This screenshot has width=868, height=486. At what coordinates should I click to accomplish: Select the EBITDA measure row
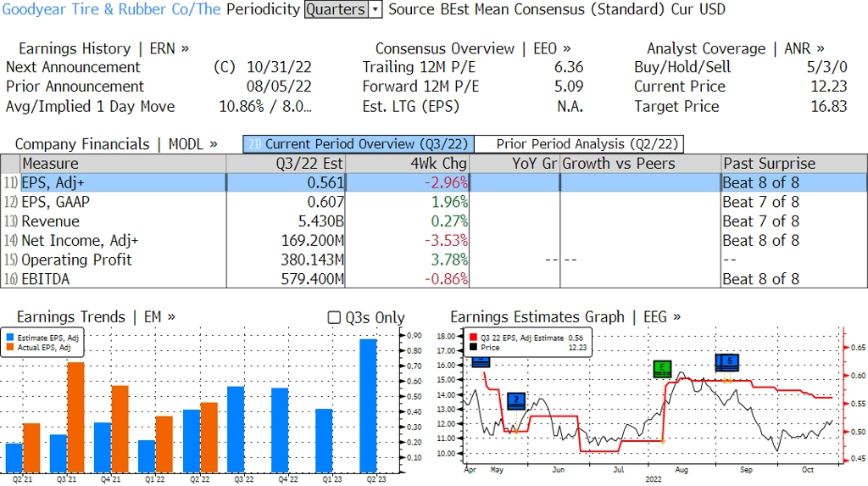pos(434,279)
